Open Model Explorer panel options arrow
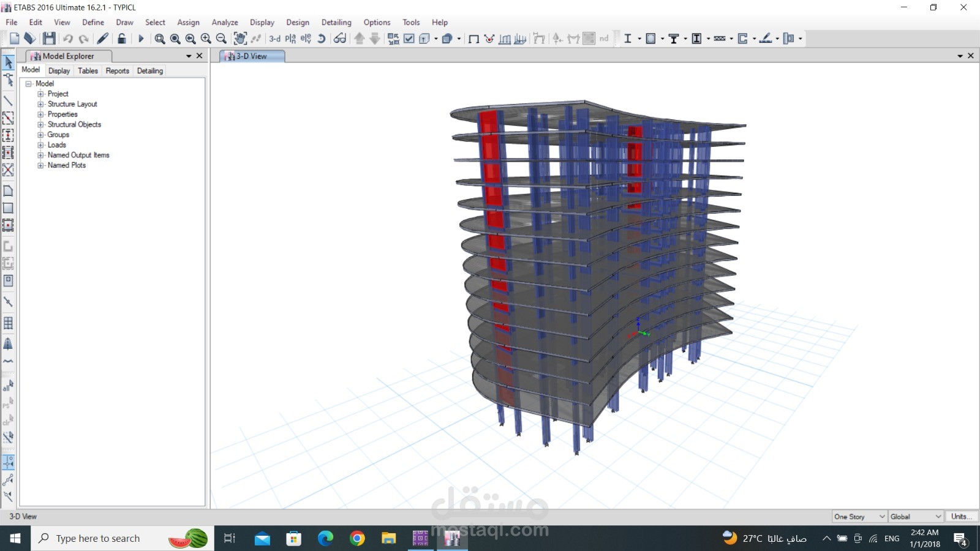Screen dimensions: 980x551 click(189, 56)
